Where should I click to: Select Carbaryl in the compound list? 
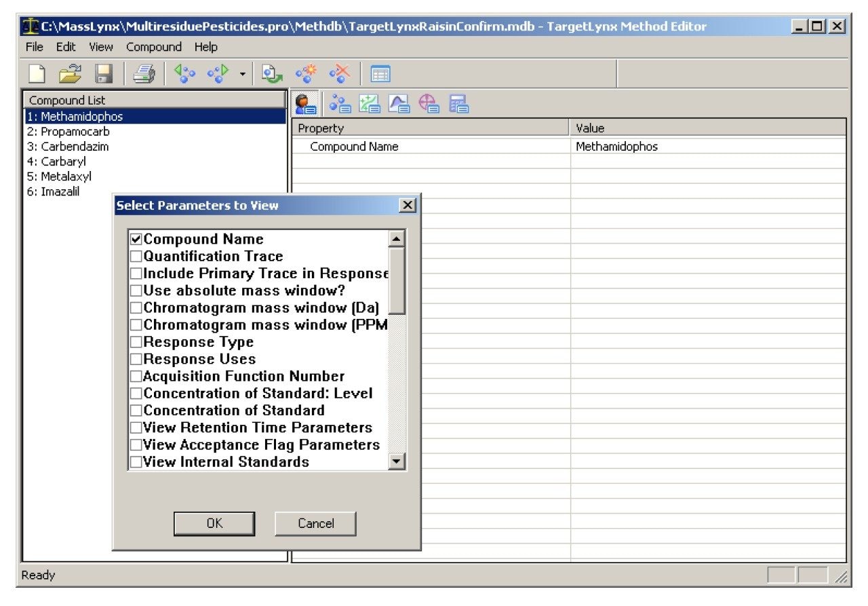155,162
